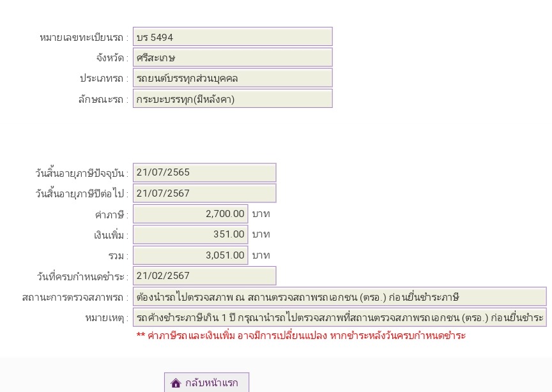Select the next tax expiry field 21/07/2567
Viewport: 552px width, 392px height.
[x=204, y=193]
